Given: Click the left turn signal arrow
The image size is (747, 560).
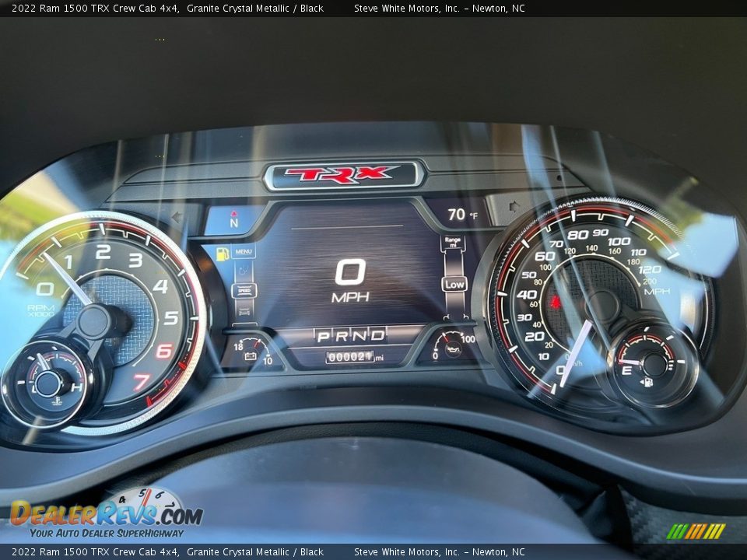Looking at the screenshot, I should pyautogui.click(x=177, y=217).
